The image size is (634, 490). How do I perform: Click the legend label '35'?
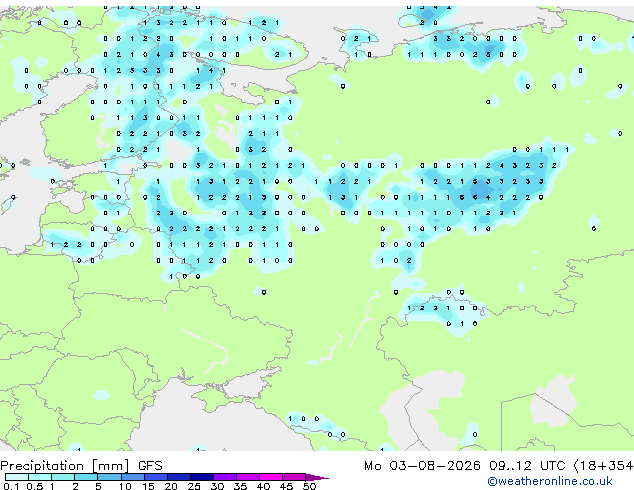click(x=241, y=486)
